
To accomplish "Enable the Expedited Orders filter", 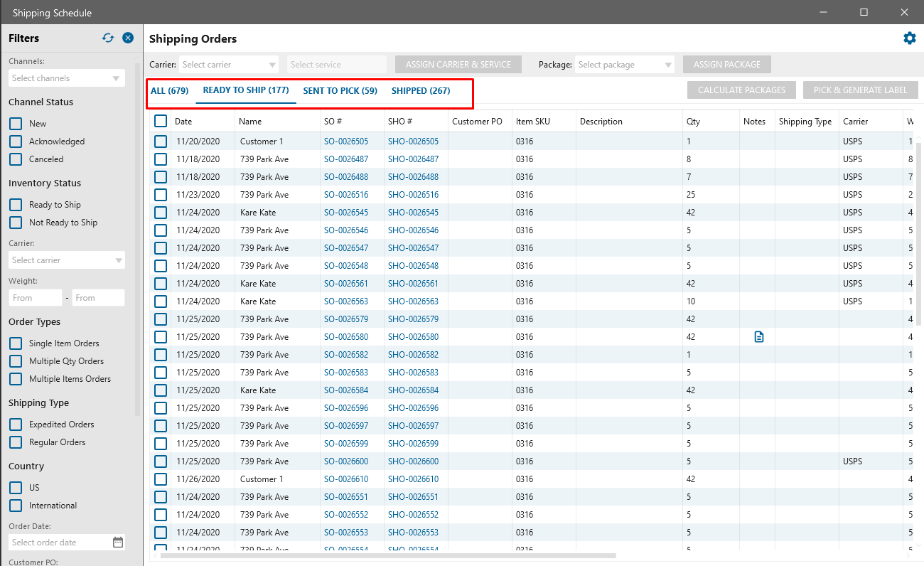I will [16, 424].
